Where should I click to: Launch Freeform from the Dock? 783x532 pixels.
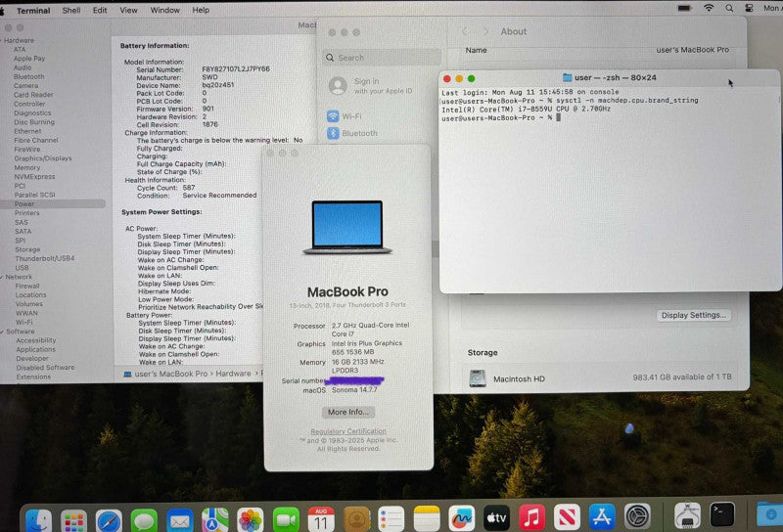(461, 519)
